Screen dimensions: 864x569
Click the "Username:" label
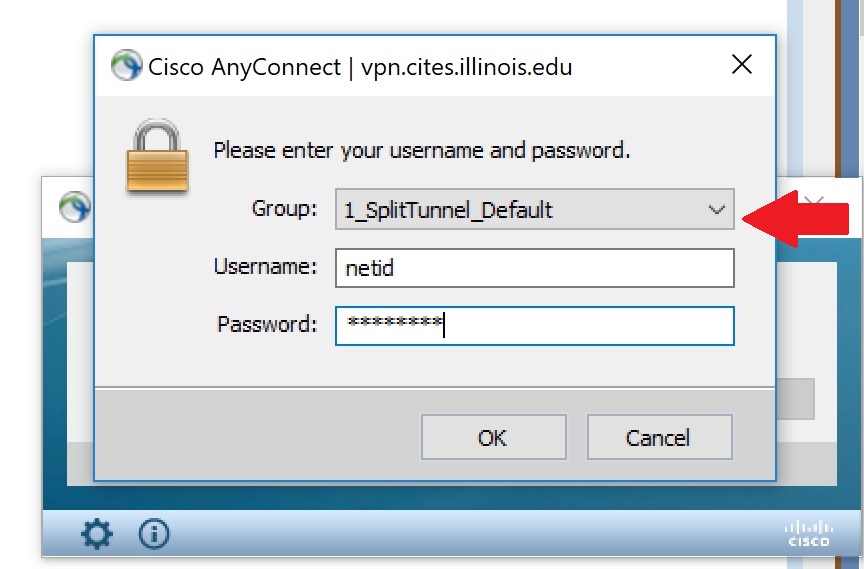(265, 268)
